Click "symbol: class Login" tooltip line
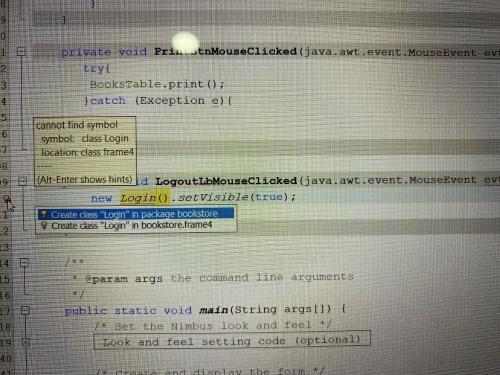This screenshot has height=375, width=500. tap(85, 138)
